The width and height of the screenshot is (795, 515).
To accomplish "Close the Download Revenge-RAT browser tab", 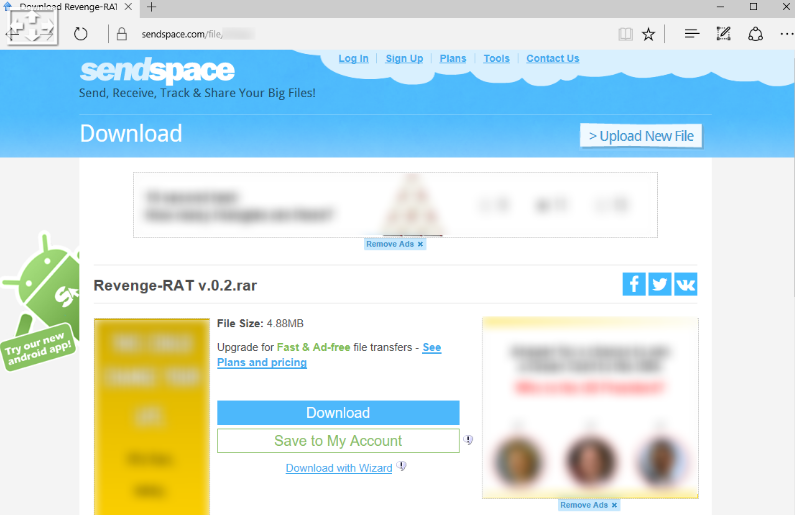I will [128, 7].
